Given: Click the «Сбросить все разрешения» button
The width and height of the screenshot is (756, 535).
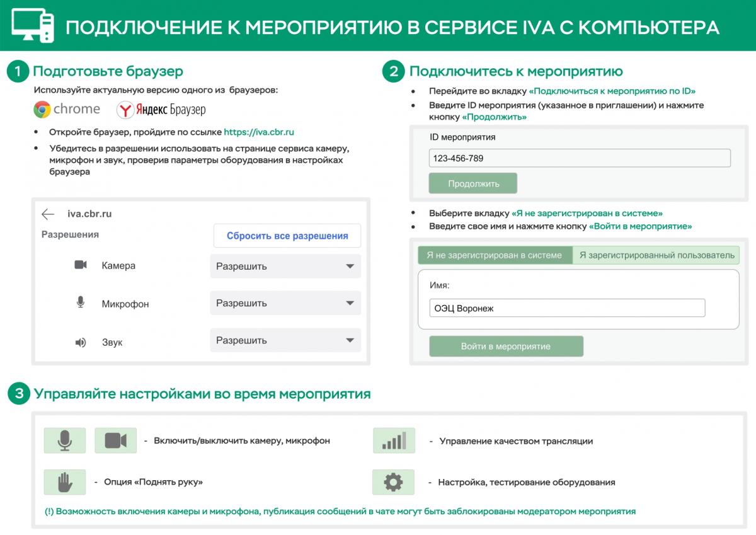Looking at the screenshot, I should 287,236.
